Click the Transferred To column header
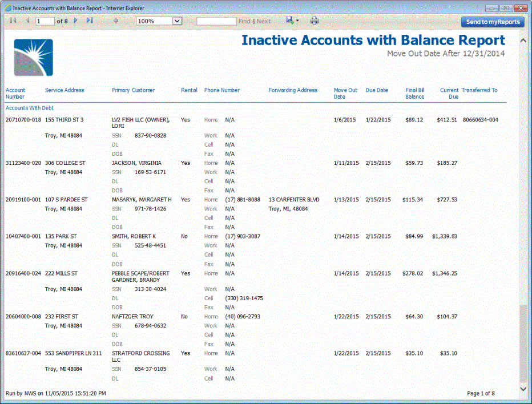This screenshot has width=532, height=404. pos(479,90)
